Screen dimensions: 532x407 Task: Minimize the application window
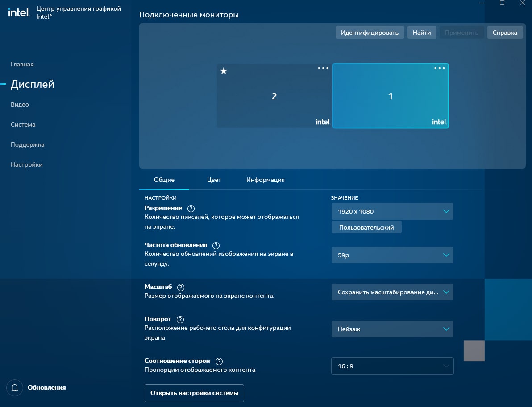point(482,3)
